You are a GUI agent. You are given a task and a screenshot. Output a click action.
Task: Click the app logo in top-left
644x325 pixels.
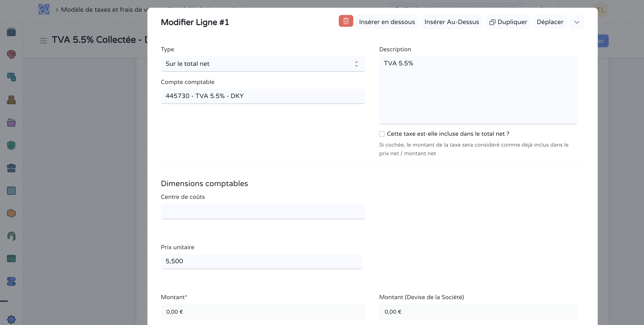point(44,10)
